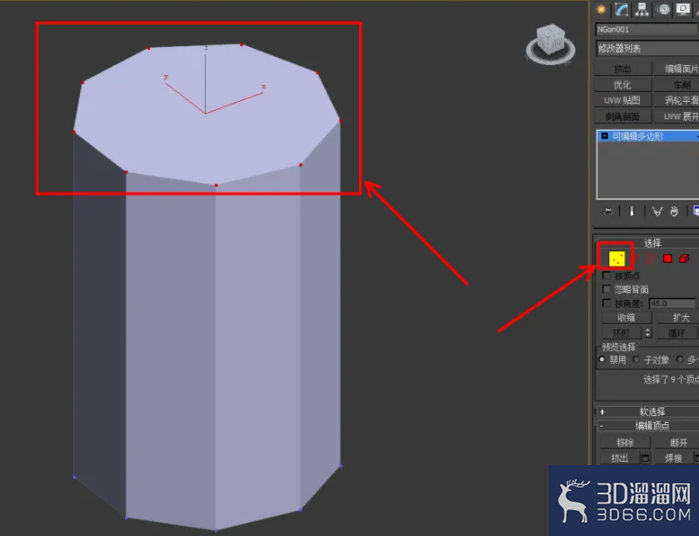
Task: Open the 修改器列表 dropdown
Action: pyautogui.click(x=647, y=49)
